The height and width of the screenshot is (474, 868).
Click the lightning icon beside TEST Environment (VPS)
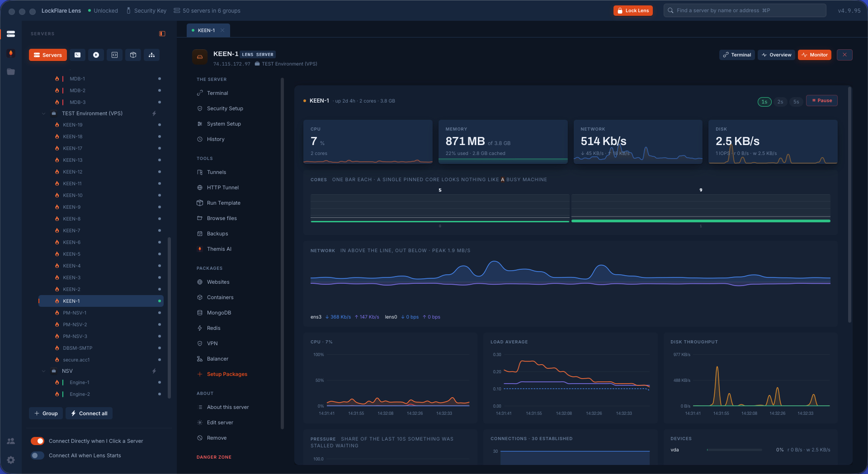click(x=154, y=113)
